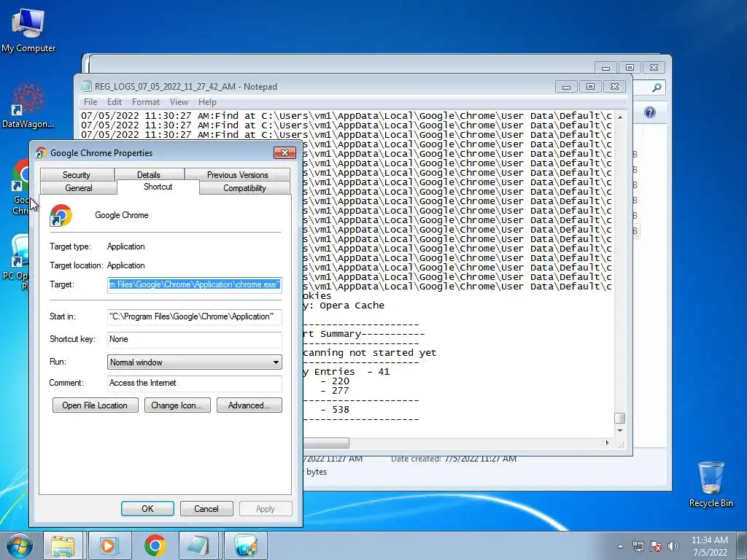747x560 pixels.
Task: Open the Windows Start menu
Action: (x=20, y=545)
